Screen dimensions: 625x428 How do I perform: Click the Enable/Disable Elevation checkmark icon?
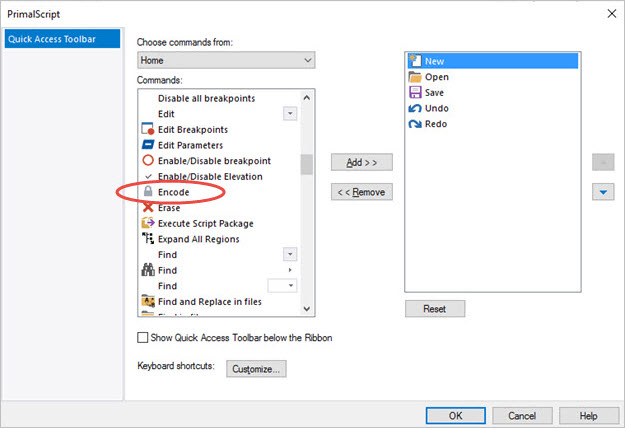click(148, 176)
